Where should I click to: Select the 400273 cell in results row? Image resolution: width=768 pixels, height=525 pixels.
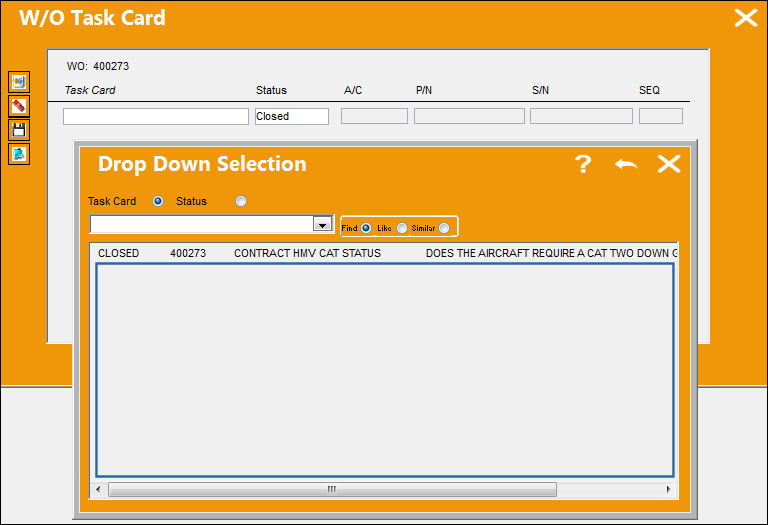pyautogui.click(x=188, y=253)
